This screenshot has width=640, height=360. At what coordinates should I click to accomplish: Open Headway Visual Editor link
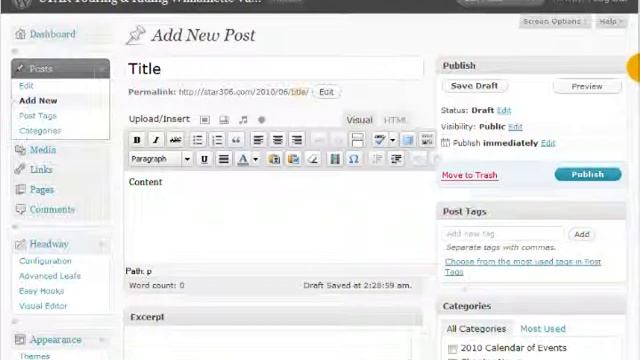coord(43,306)
